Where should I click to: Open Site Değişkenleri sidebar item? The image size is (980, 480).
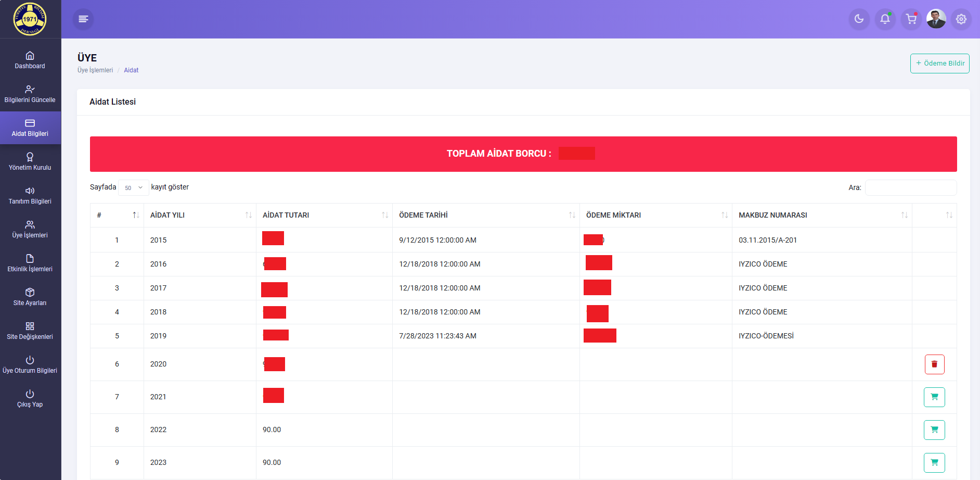[x=30, y=331]
